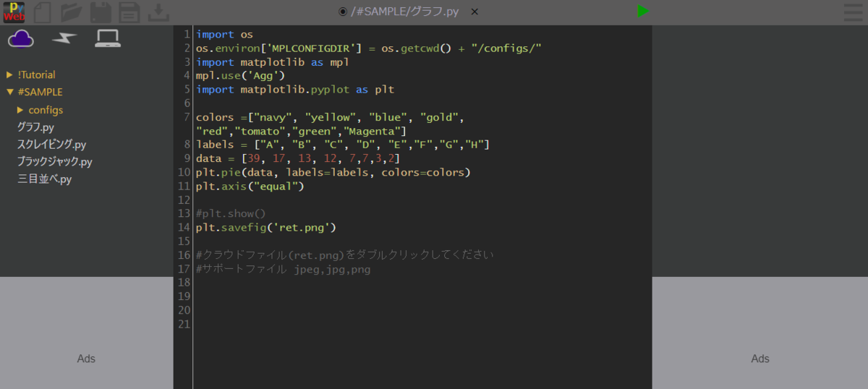Click the plt.pie(...) line

(333, 172)
